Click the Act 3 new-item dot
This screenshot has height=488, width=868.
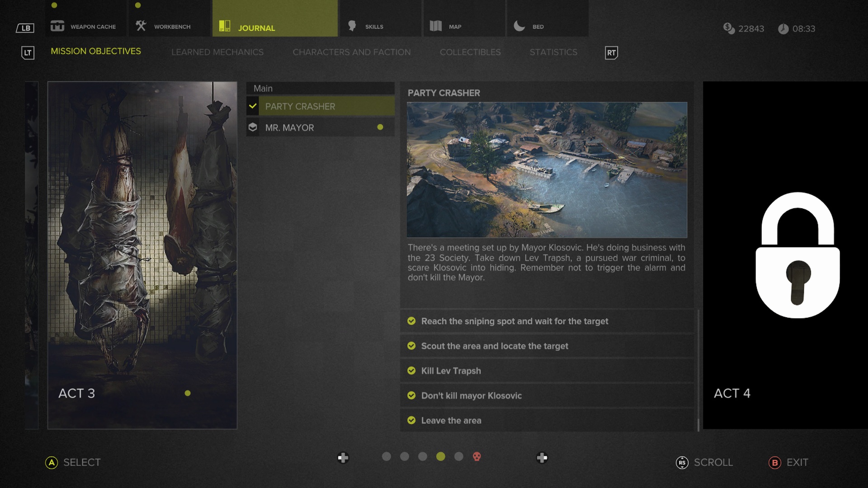tap(188, 393)
